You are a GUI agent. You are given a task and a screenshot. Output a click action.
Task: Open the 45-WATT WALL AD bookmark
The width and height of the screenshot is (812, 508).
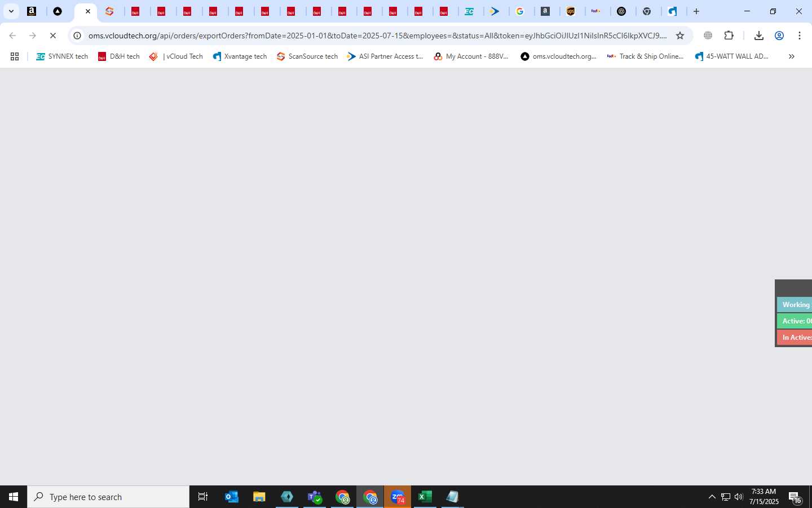pyautogui.click(x=731, y=56)
